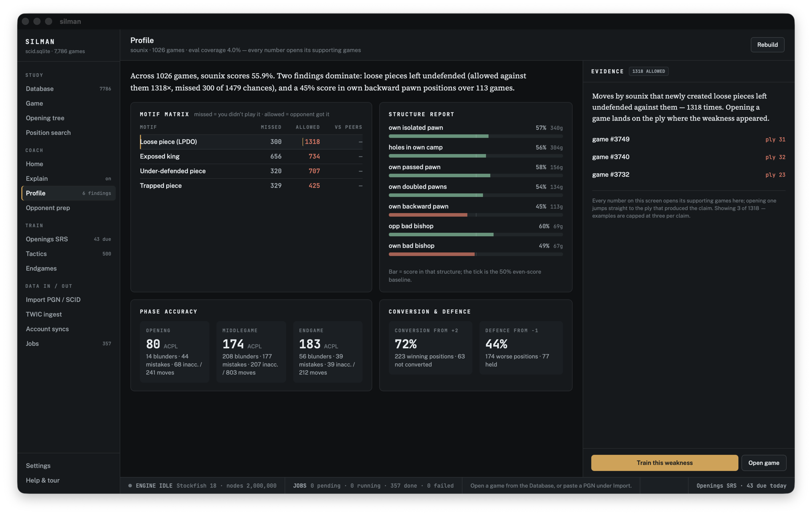The height and width of the screenshot is (515, 812).
Task: Click the Stockfish 18 engine label
Action: click(196, 486)
